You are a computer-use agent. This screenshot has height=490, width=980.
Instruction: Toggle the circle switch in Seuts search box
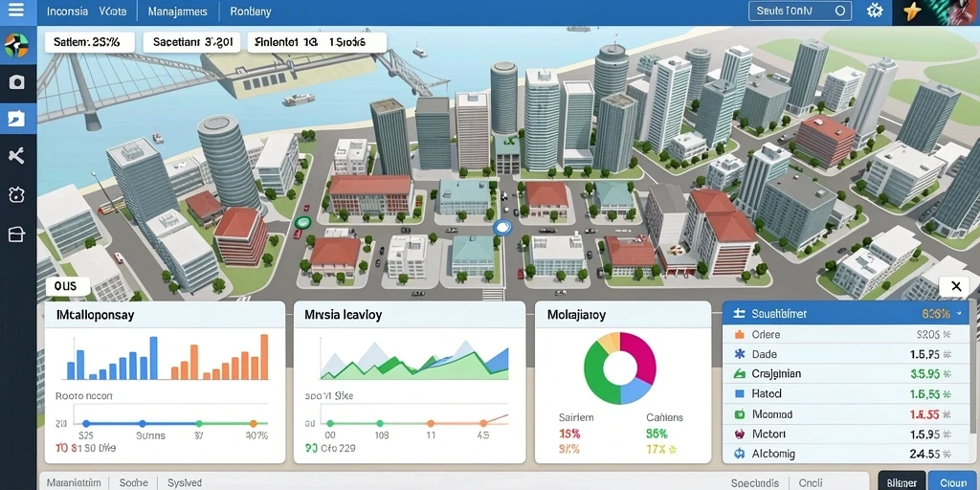[x=839, y=11]
